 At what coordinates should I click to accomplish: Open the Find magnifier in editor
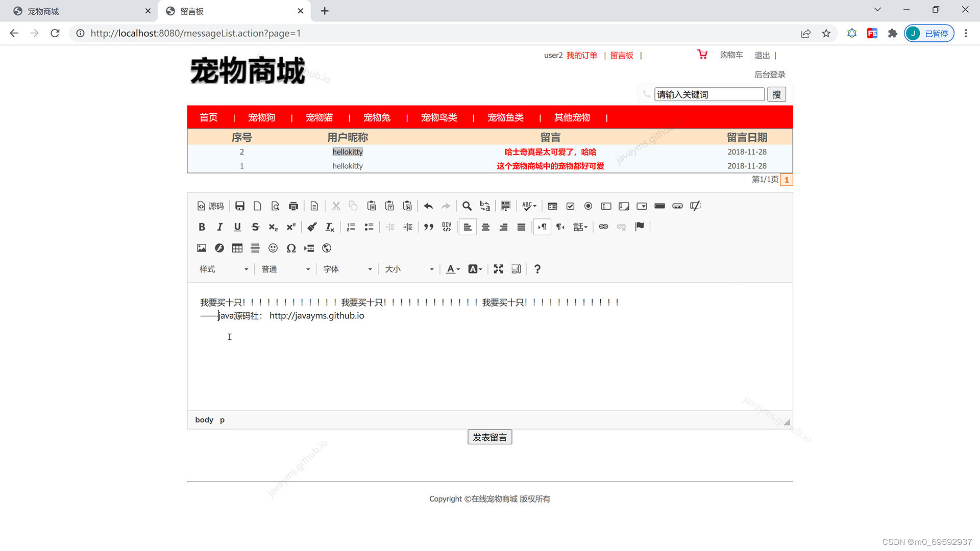pyautogui.click(x=467, y=206)
